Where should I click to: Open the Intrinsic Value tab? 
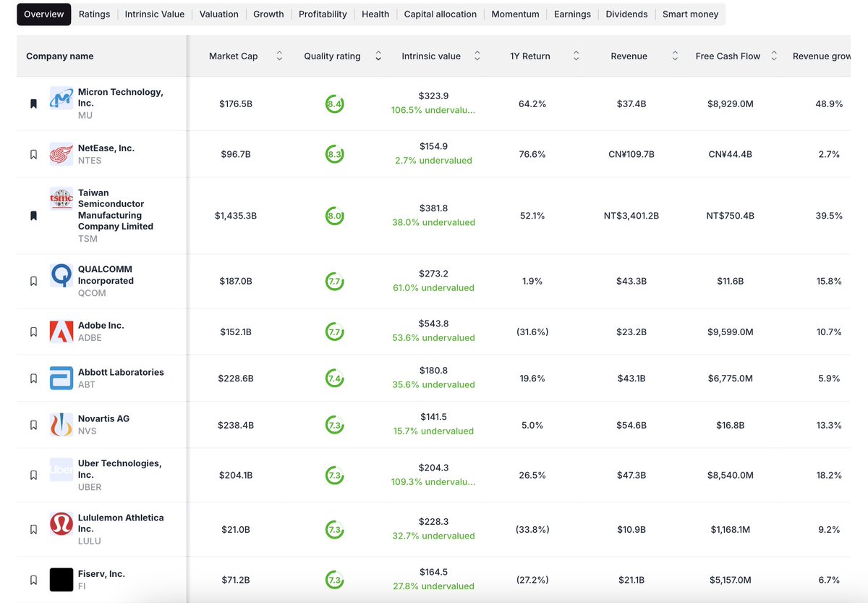coord(155,14)
